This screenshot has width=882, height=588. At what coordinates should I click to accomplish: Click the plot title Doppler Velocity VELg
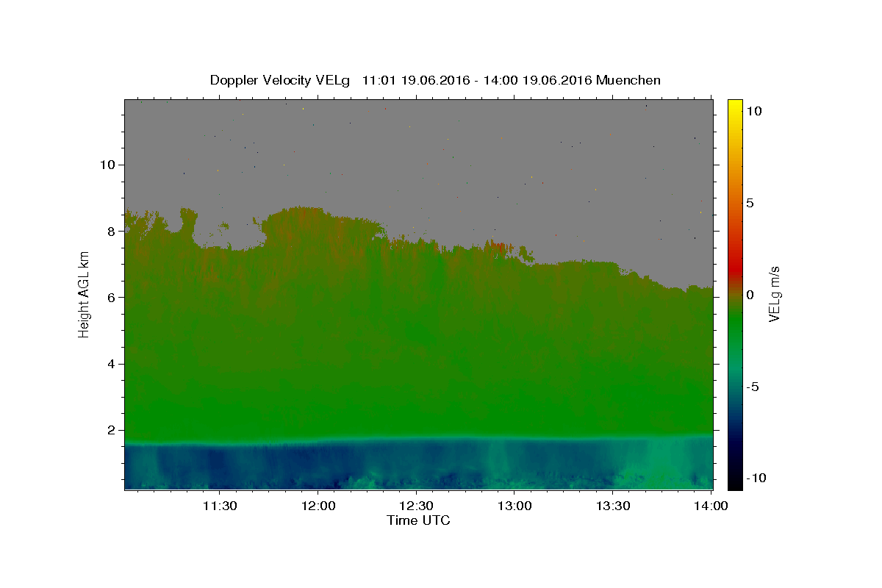279,80
